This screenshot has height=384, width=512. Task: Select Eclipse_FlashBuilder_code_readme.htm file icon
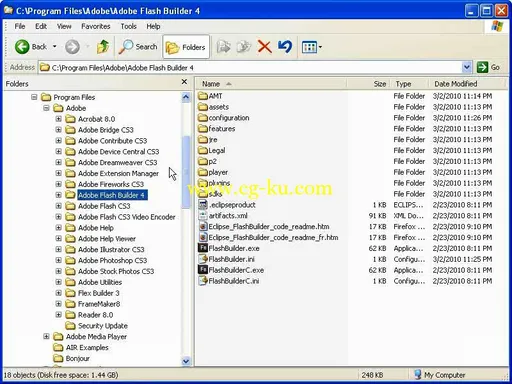click(x=203, y=227)
